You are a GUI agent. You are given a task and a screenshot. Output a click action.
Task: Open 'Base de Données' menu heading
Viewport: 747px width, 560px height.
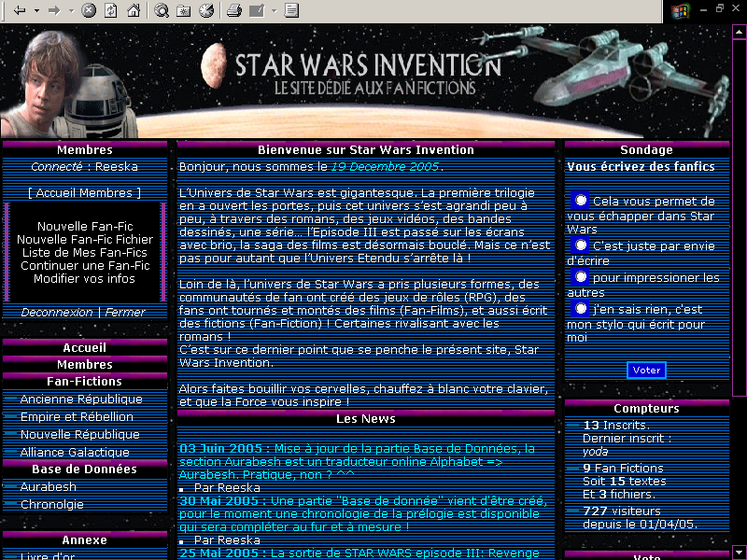point(84,469)
